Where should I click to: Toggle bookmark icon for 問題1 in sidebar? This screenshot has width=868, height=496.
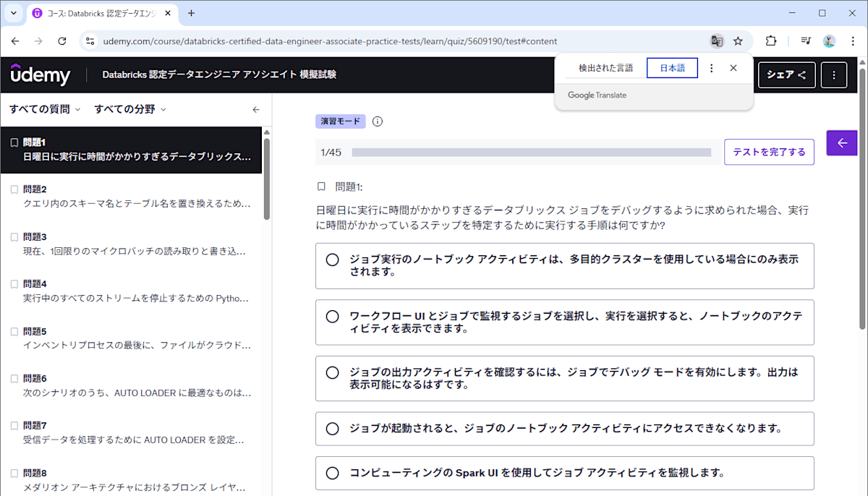[14, 142]
